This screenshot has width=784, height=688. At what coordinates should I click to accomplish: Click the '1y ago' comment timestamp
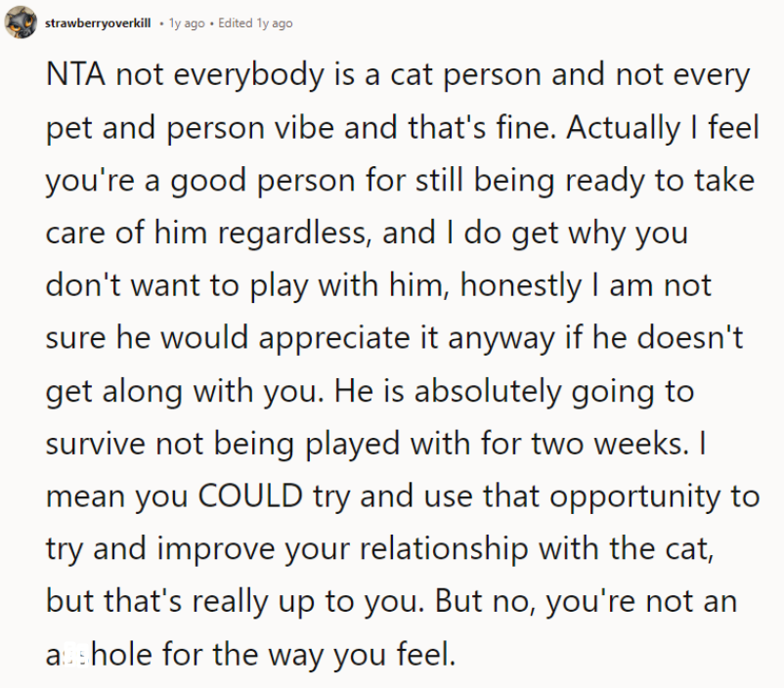[187, 23]
